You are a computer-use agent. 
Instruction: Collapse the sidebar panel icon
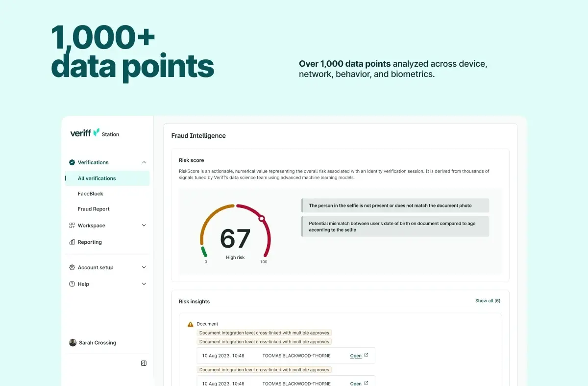click(x=144, y=363)
